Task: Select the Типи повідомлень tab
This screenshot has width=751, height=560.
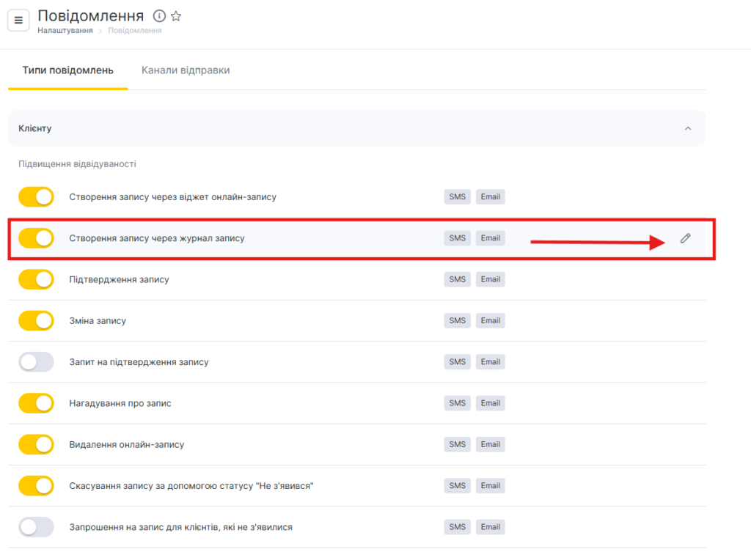Action: point(67,70)
